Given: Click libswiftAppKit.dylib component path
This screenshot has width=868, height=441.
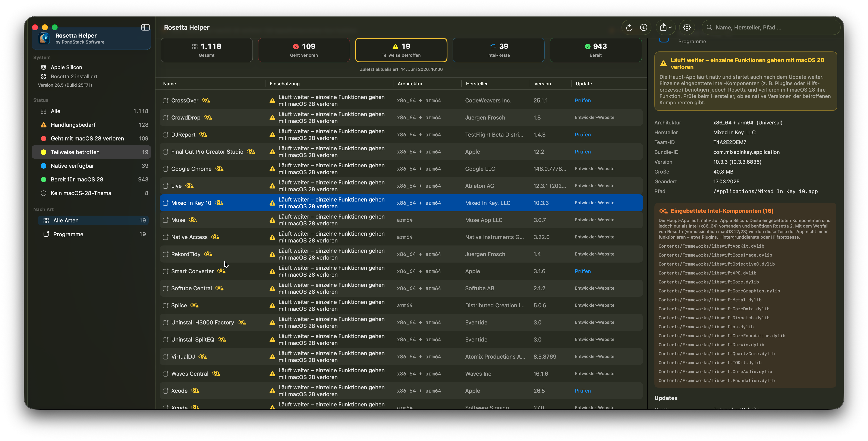Looking at the screenshot, I should coord(711,246).
